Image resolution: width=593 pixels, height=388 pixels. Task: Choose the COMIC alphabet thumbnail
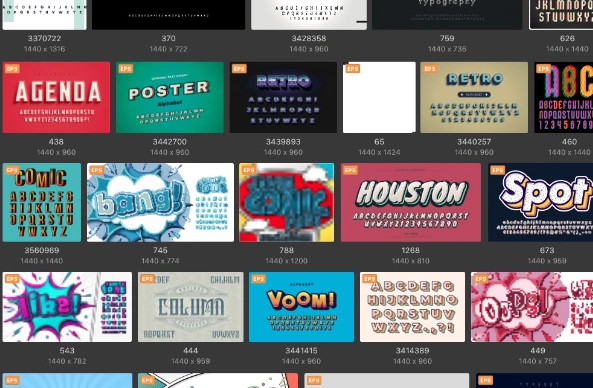[x=42, y=202]
